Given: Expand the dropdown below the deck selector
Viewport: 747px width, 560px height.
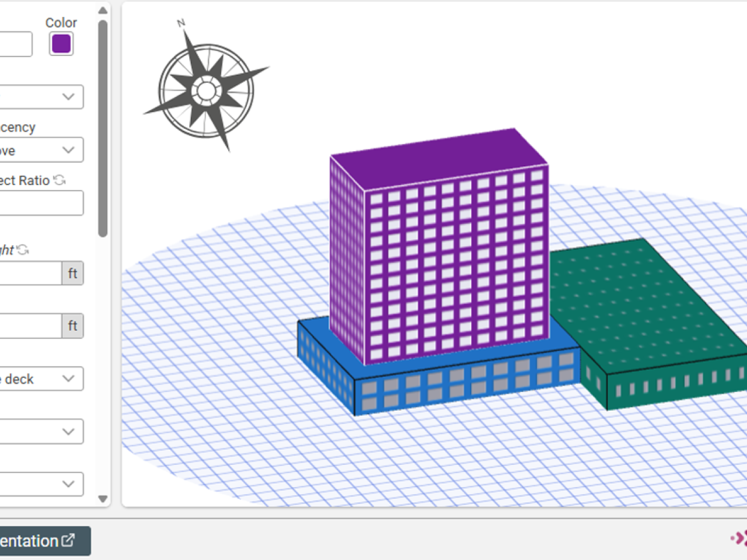Looking at the screenshot, I should pos(41,432).
